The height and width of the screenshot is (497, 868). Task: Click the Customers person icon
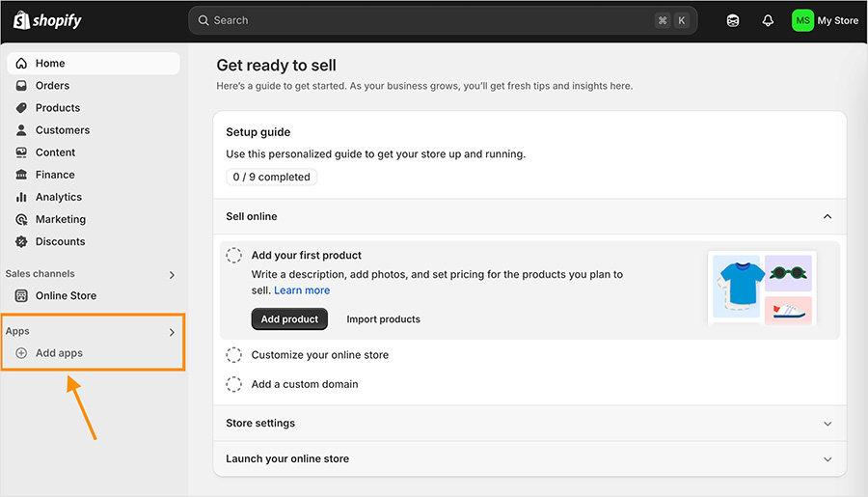point(21,130)
